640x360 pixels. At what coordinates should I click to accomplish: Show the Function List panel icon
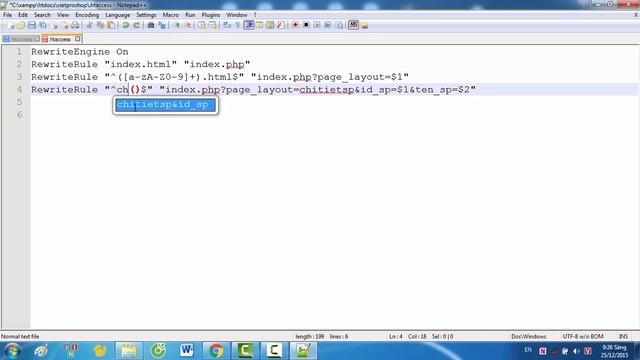(281, 25)
